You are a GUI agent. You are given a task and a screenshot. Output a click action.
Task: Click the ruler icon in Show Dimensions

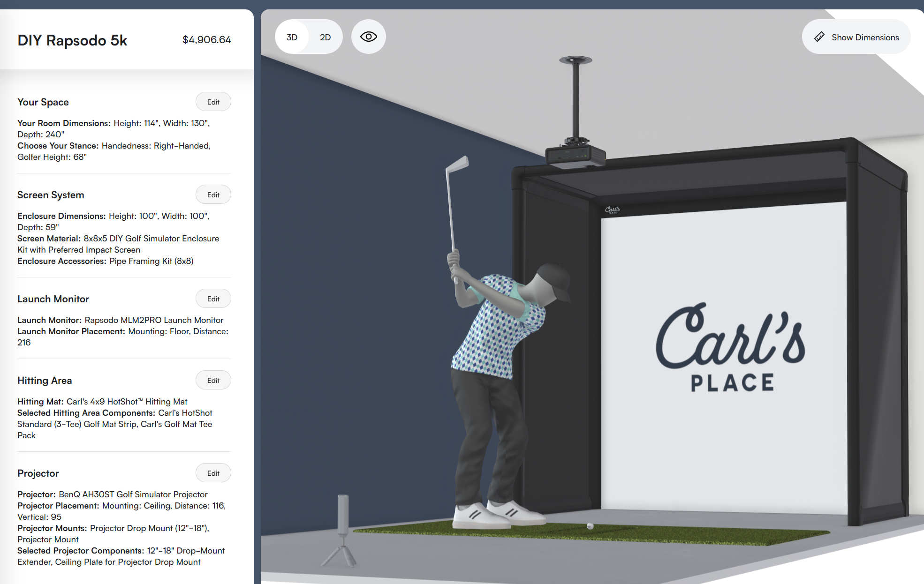(819, 37)
